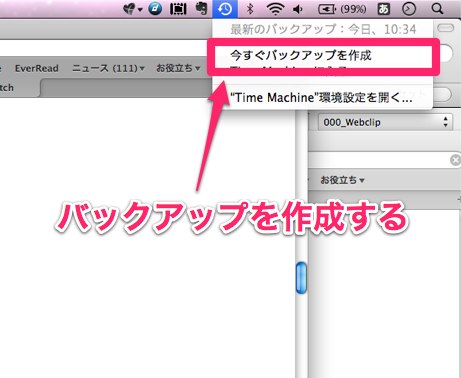Screen dimensions: 461x378
Task: Switch input source via あ icon
Action: (384, 9)
